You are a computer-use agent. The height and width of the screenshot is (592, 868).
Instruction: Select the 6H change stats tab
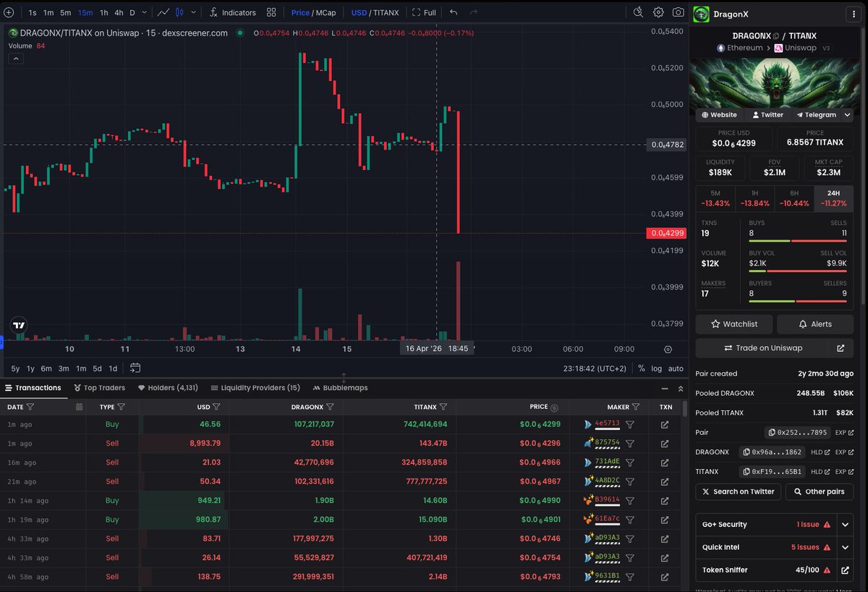click(794, 198)
